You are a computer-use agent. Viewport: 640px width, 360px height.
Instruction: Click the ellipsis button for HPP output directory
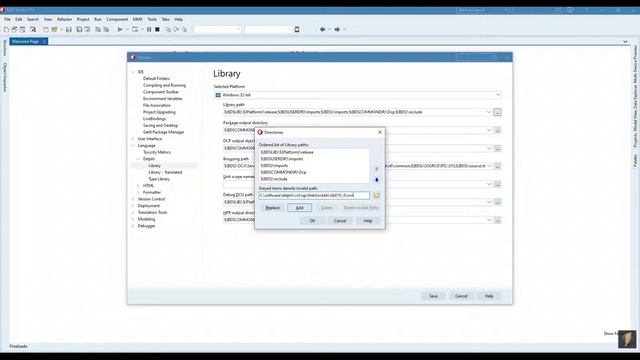498,220
